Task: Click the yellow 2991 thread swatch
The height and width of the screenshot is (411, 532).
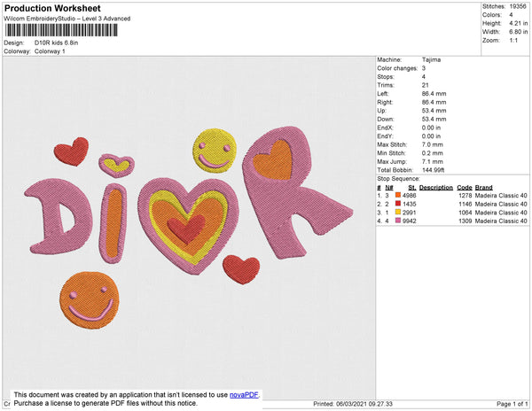Action: click(x=398, y=212)
